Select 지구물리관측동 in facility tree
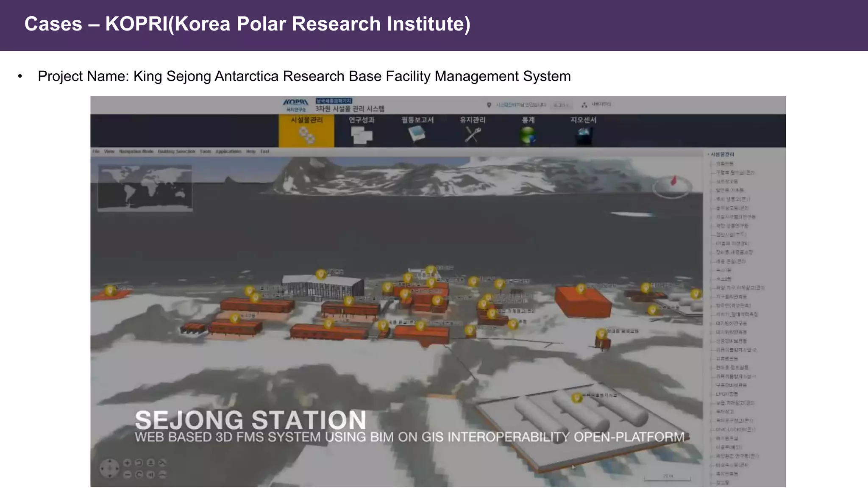868x488 pixels. click(x=732, y=297)
